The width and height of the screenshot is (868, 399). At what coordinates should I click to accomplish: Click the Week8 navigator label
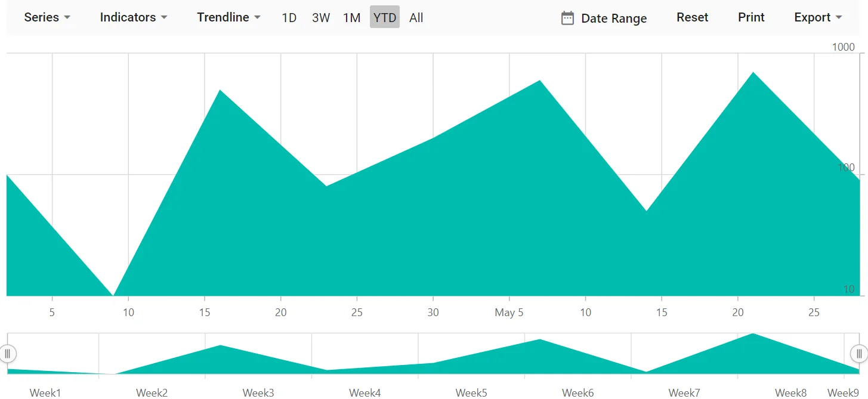coord(791,392)
